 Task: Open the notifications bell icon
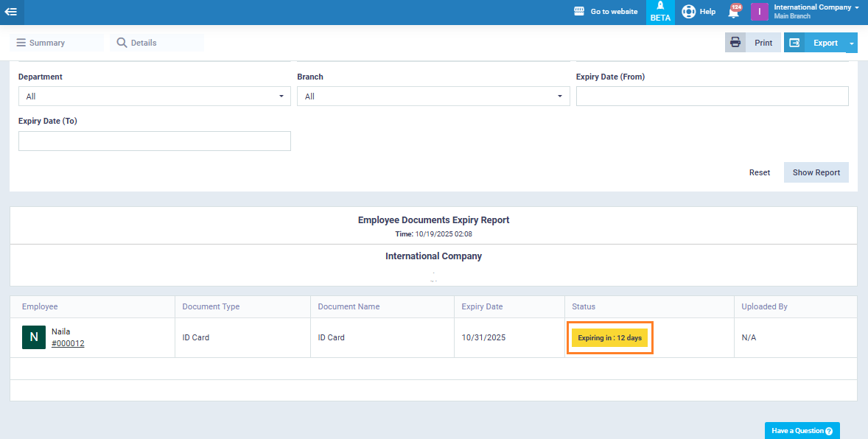point(733,13)
